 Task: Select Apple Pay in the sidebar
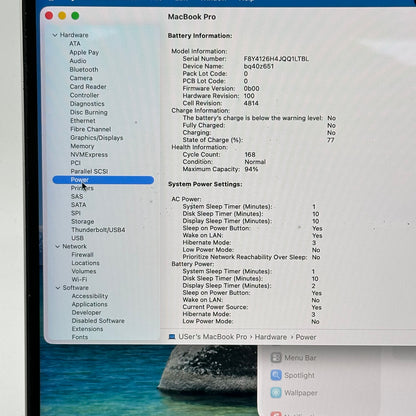84,52
